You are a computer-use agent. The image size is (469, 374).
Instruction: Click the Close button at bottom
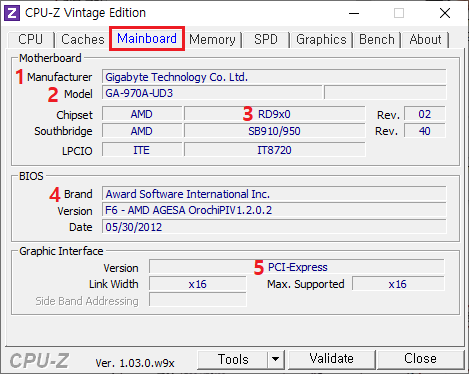tap(420, 359)
